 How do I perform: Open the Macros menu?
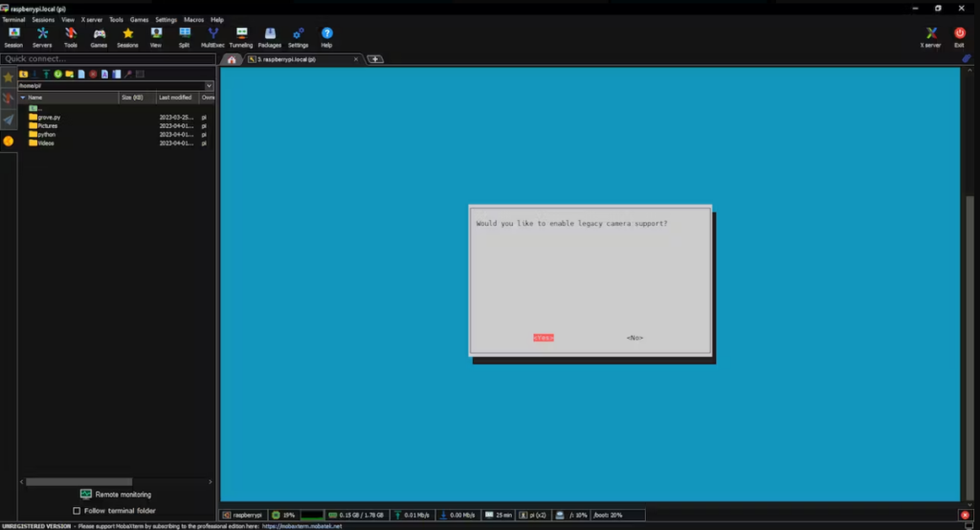coord(193,19)
